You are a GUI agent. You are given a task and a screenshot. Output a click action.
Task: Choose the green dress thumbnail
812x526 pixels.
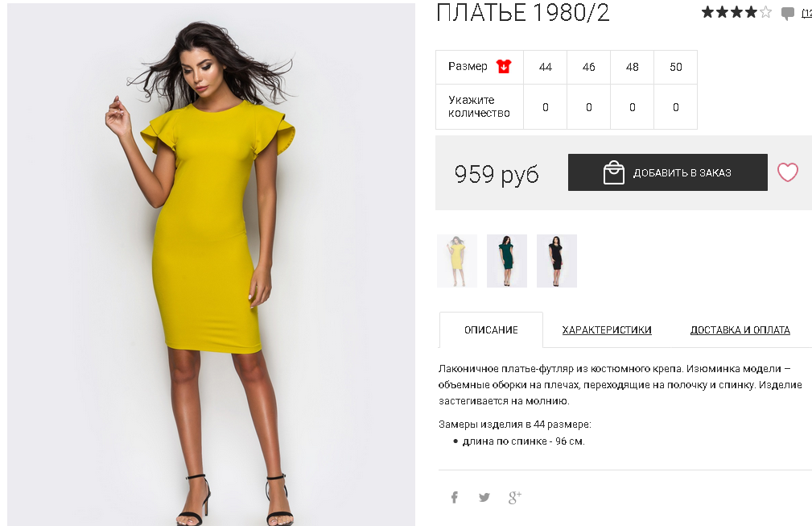coord(506,261)
